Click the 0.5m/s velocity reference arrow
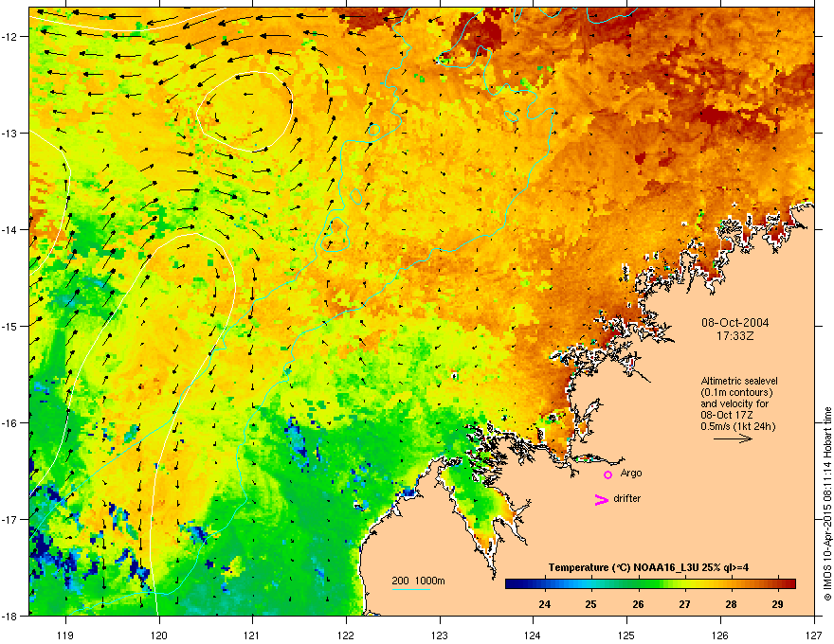 click(x=733, y=438)
